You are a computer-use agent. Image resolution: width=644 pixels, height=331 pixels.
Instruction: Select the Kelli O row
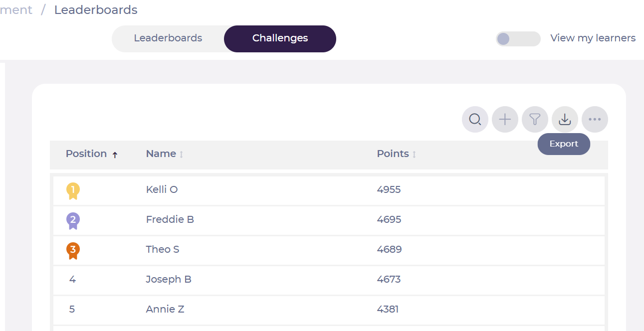[329, 190]
